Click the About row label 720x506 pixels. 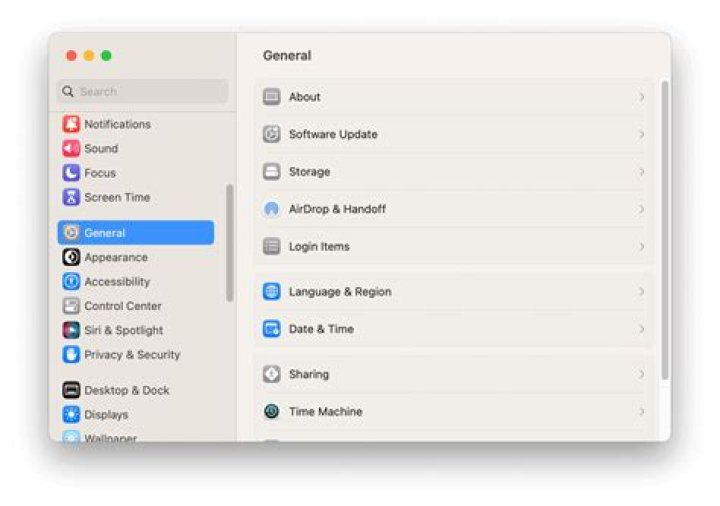click(304, 97)
